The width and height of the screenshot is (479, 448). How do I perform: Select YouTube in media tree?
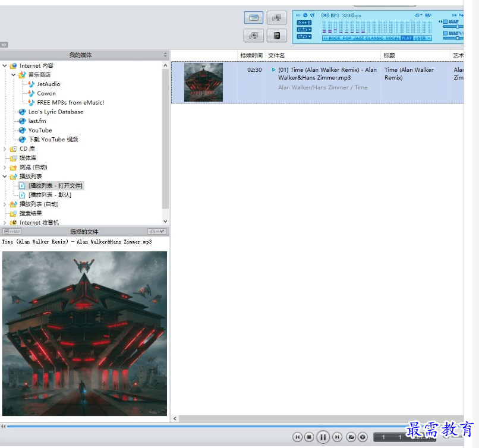40,130
